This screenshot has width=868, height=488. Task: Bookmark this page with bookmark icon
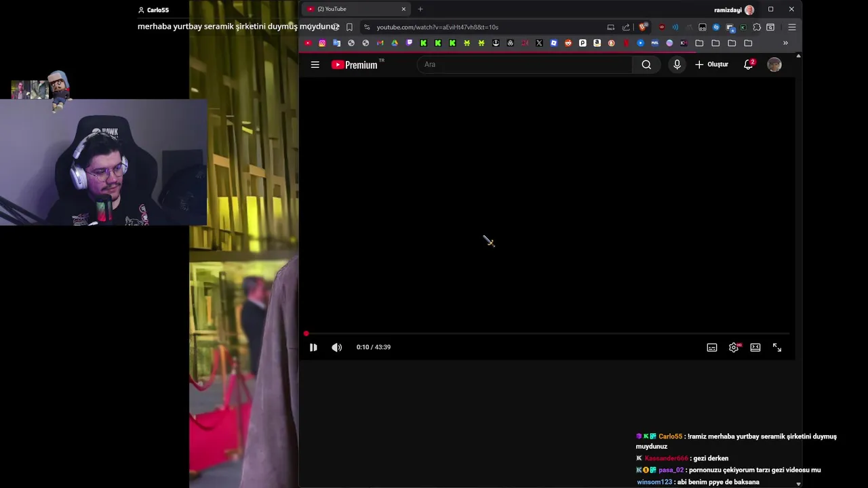coord(349,27)
